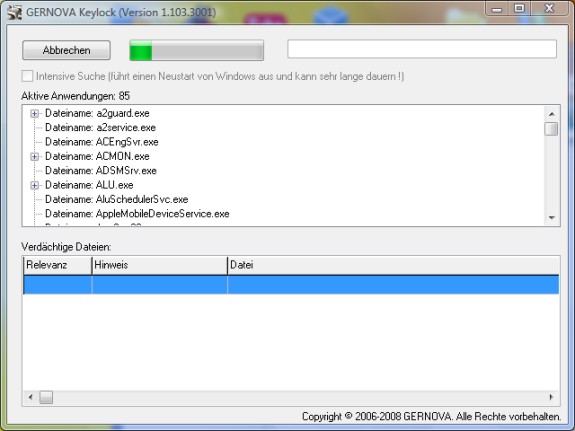
Task: Click the green scan progress bar
Action: coord(197,50)
